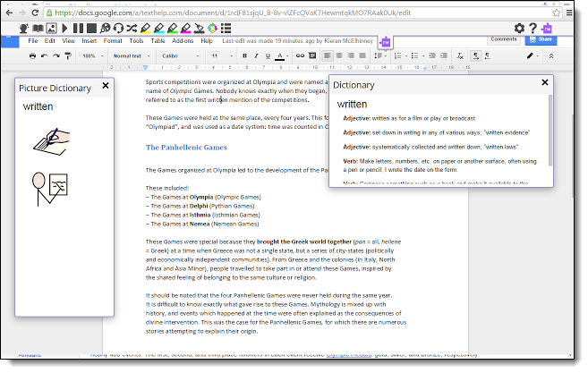Click the fact finder magnifier icon

click(106, 29)
